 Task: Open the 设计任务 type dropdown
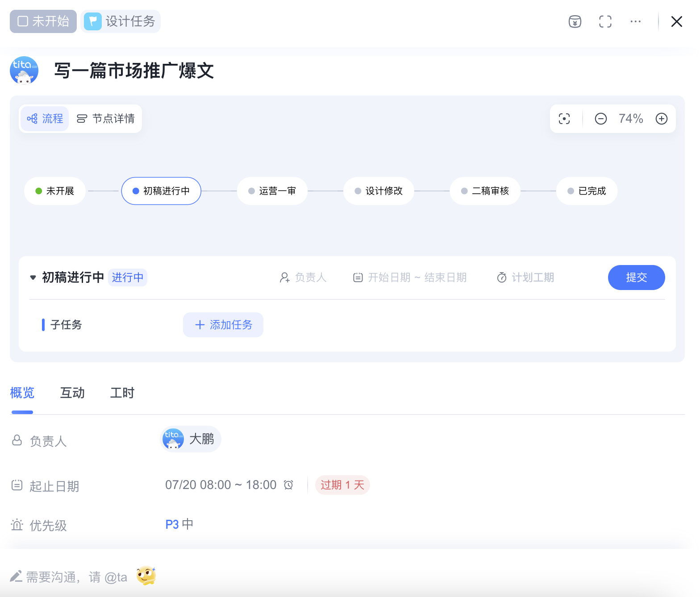click(121, 21)
